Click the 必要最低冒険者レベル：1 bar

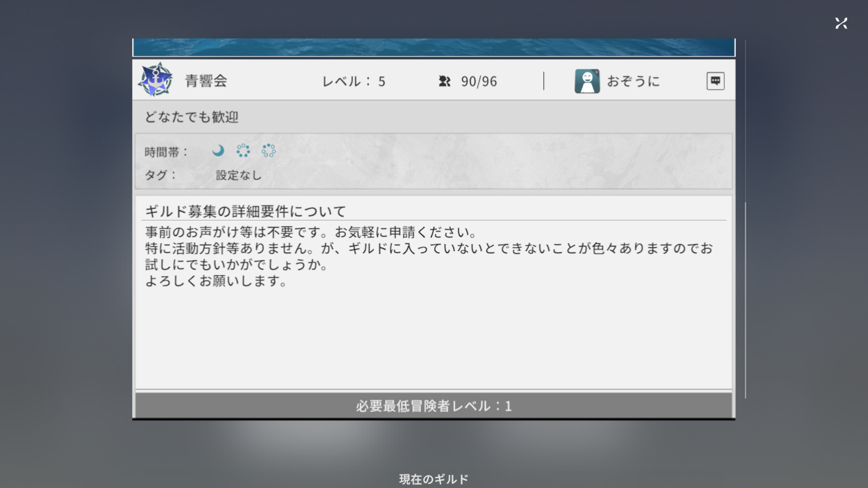point(433,406)
